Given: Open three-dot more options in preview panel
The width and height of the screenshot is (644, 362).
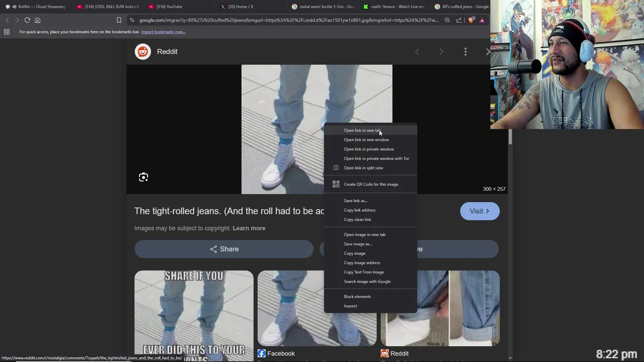Looking at the screenshot, I should (x=465, y=51).
